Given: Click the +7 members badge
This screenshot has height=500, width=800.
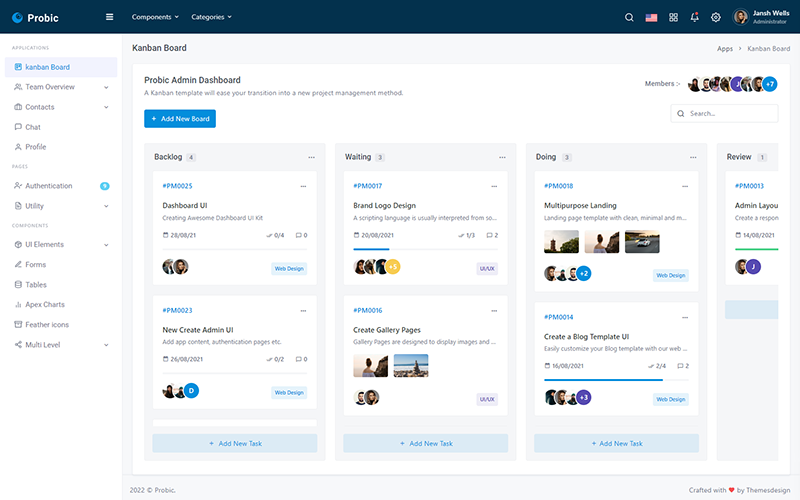Looking at the screenshot, I should pyautogui.click(x=770, y=84).
